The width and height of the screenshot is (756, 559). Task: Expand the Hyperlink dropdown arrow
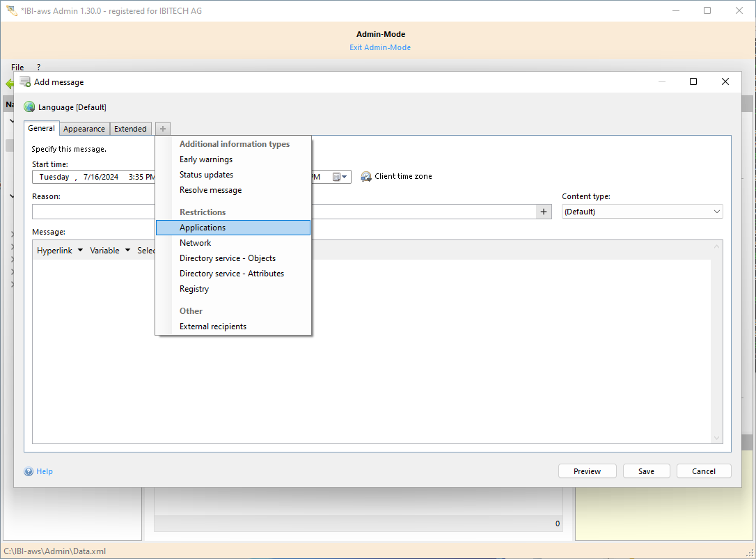tap(80, 251)
